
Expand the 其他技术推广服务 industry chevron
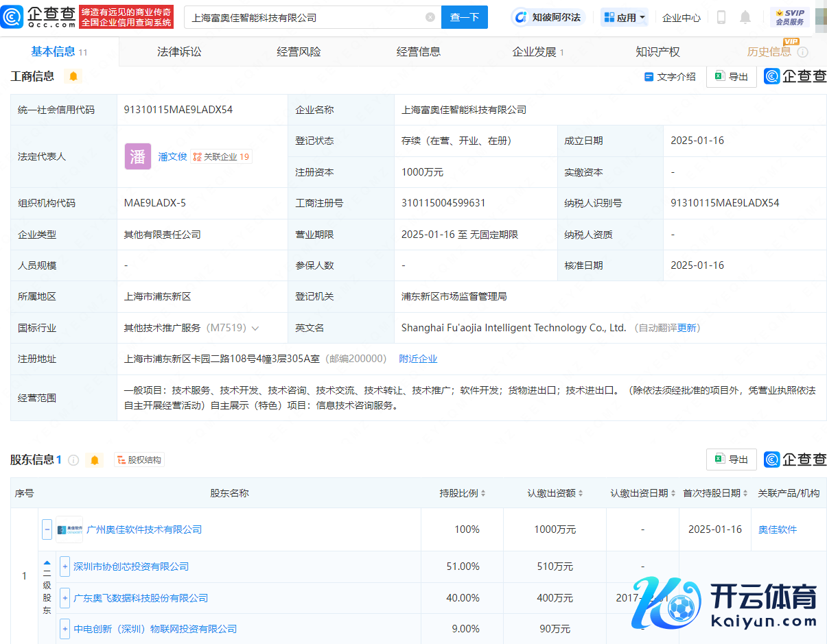click(x=255, y=329)
